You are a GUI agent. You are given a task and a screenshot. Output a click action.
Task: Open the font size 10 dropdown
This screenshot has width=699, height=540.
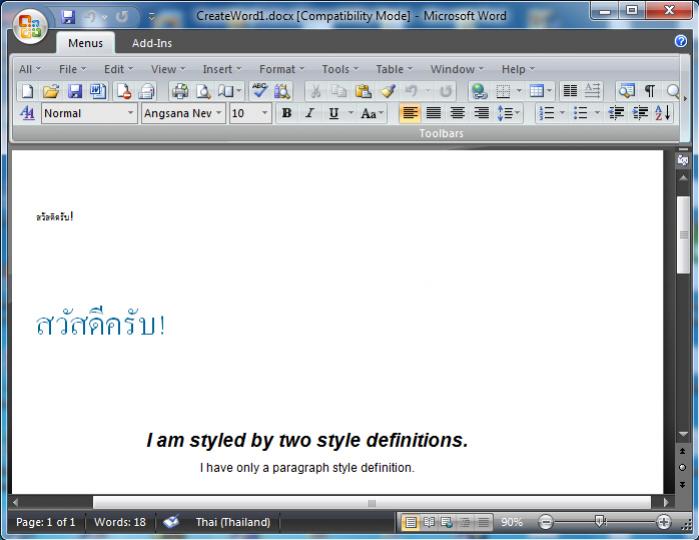(x=265, y=113)
